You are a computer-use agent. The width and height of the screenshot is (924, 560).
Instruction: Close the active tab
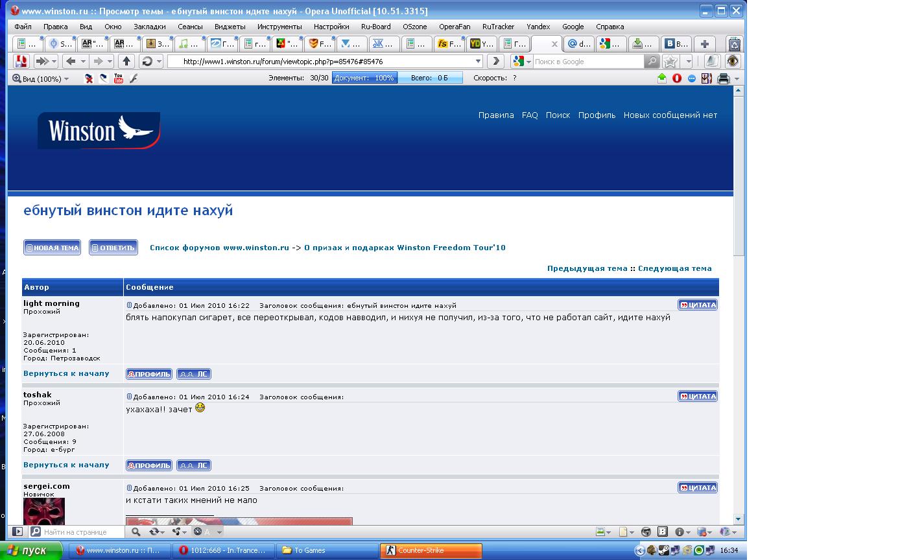pos(554,44)
